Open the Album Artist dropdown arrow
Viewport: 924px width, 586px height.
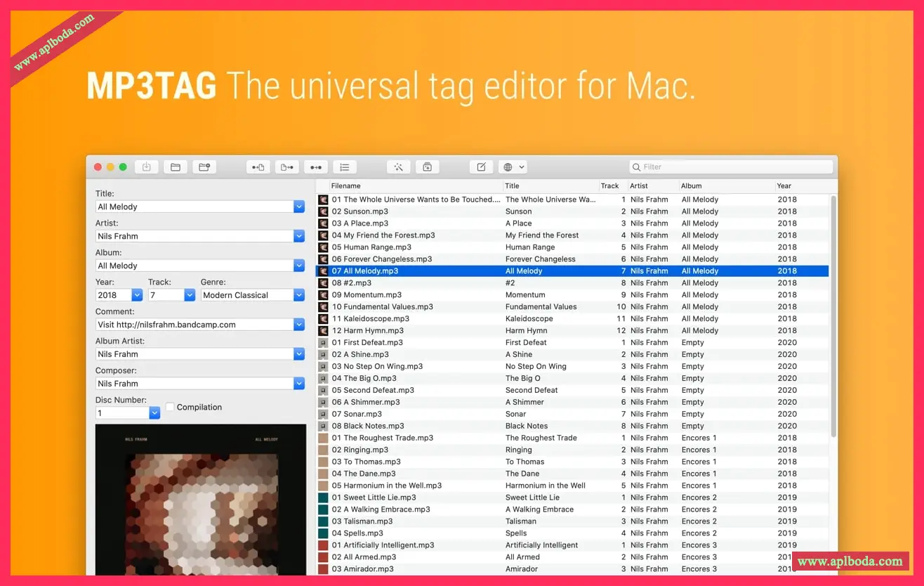tap(299, 354)
